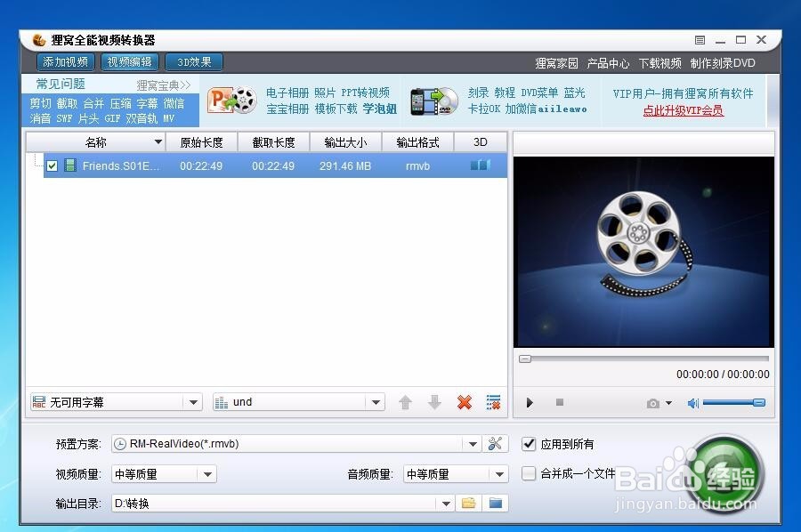Open advanced settings wrench icon

(x=495, y=444)
